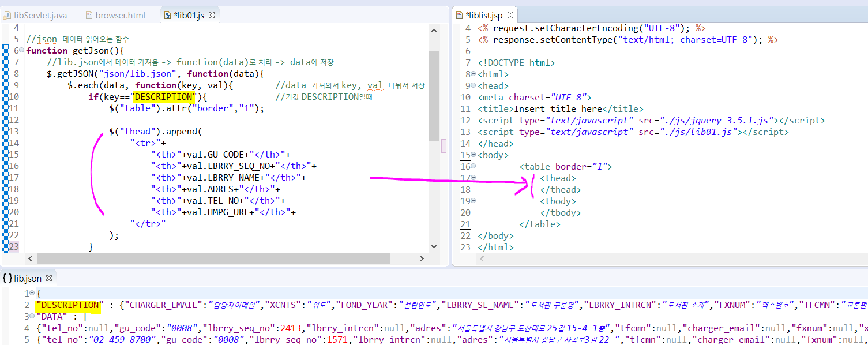Click the <!DOCTYPE html> line

click(516, 62)
